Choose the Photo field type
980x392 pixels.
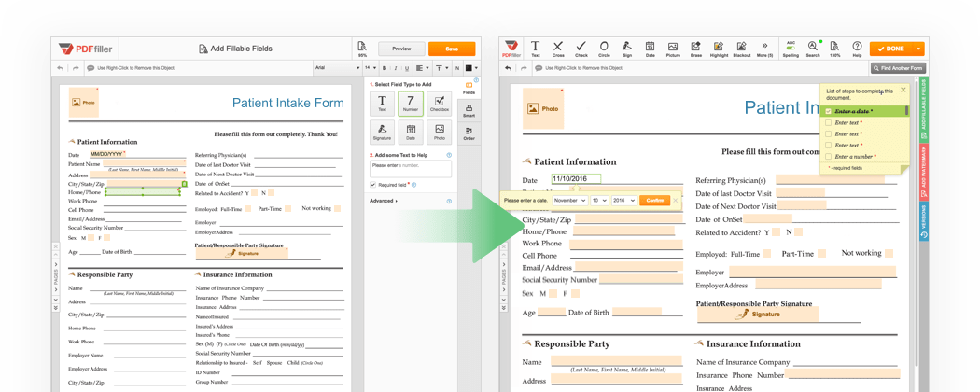click(440, 132)
